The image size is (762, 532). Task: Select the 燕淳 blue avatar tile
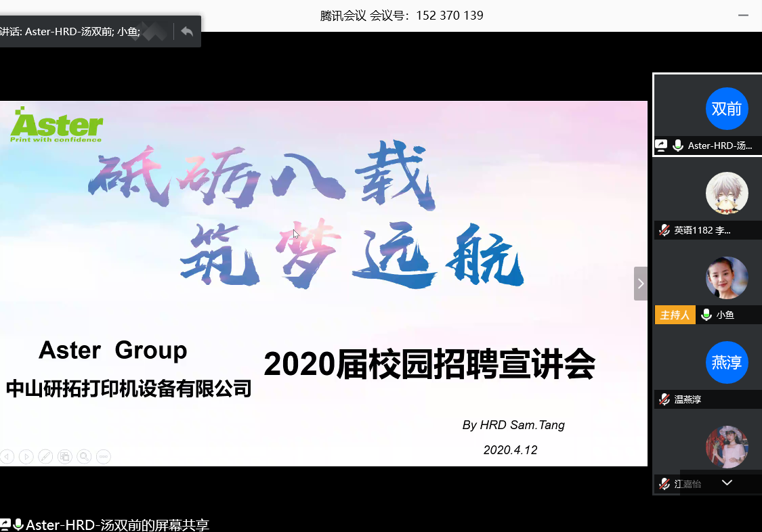[x=727, y=363]
